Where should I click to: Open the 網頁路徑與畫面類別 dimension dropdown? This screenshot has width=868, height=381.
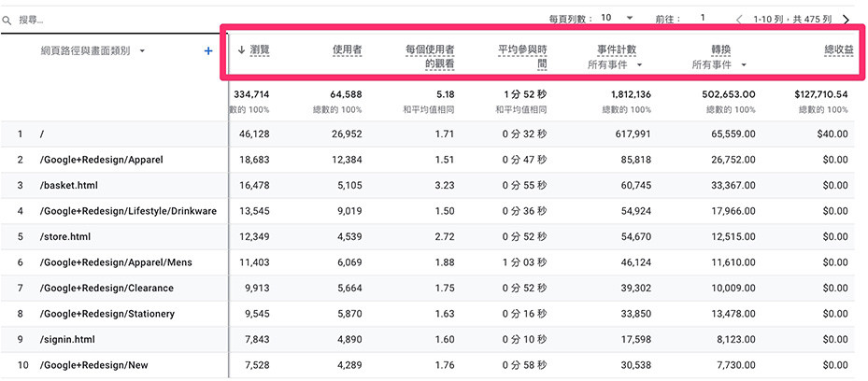[x=142, y=50]
